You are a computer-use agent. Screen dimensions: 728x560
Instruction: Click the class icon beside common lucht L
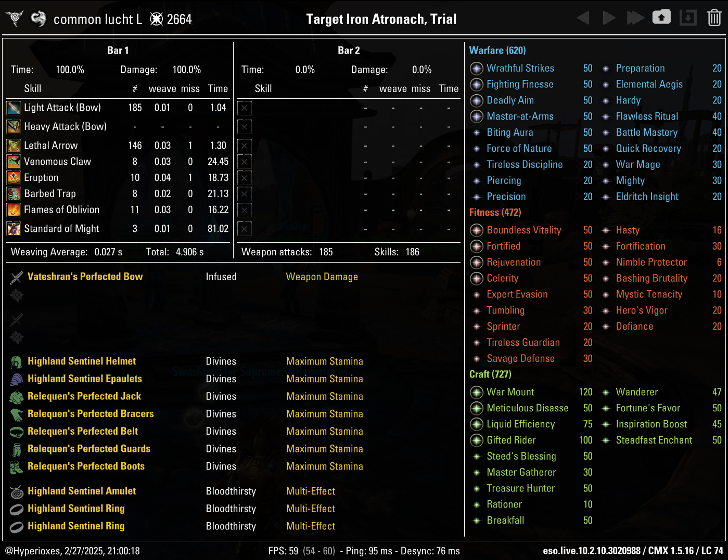(x=39, y=18)
